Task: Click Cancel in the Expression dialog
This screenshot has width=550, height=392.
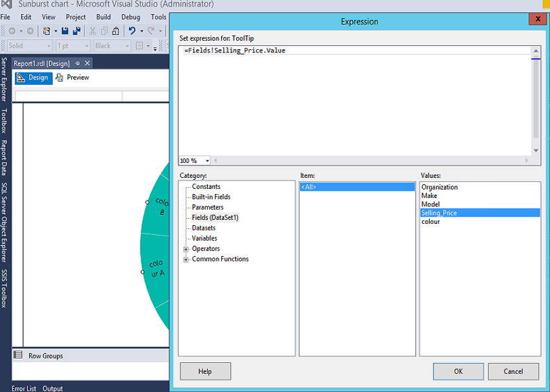Action: 513,371
